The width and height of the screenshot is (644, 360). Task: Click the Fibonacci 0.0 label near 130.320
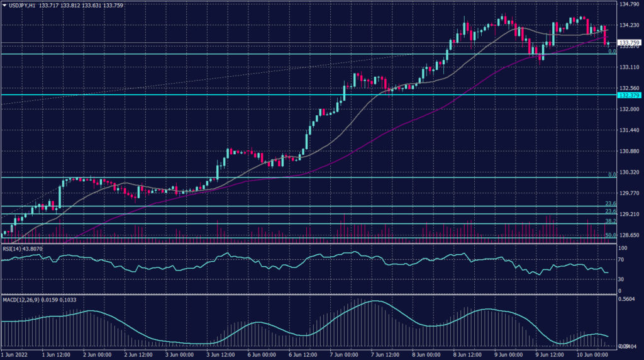pyautogui.click(x=611, y=174)
